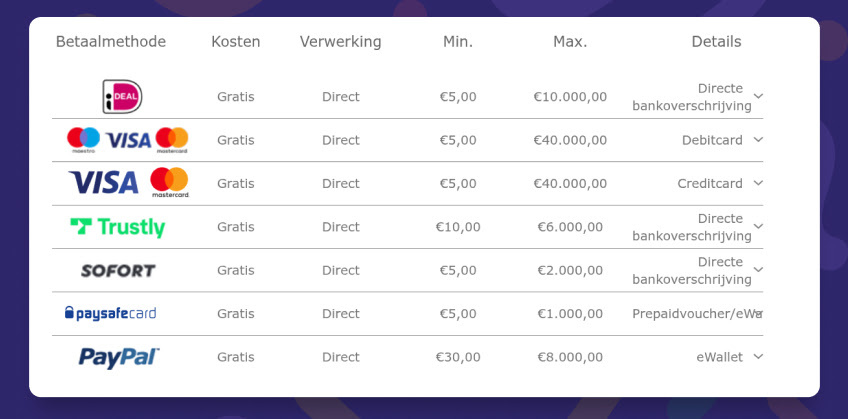Expand the Debitcard details chevron
This screenshot has height=419, width=848.
click(x=758, y=139)
